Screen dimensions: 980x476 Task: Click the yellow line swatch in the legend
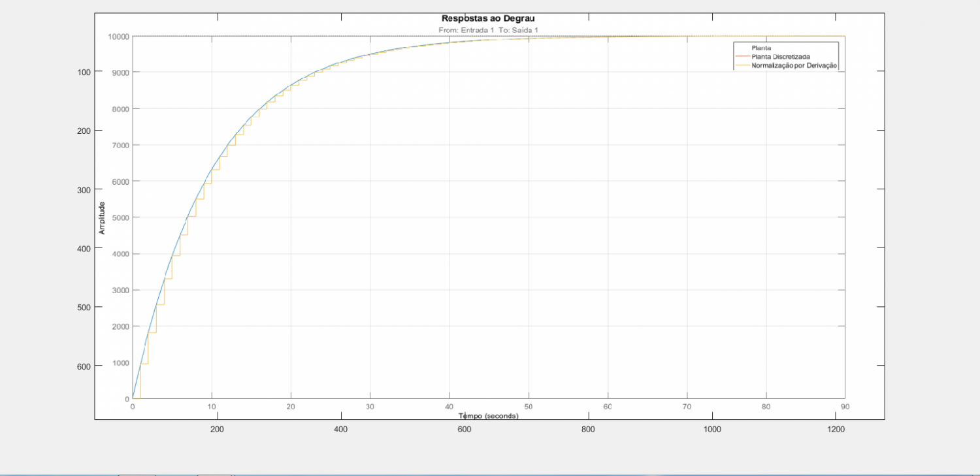[743, 65]
